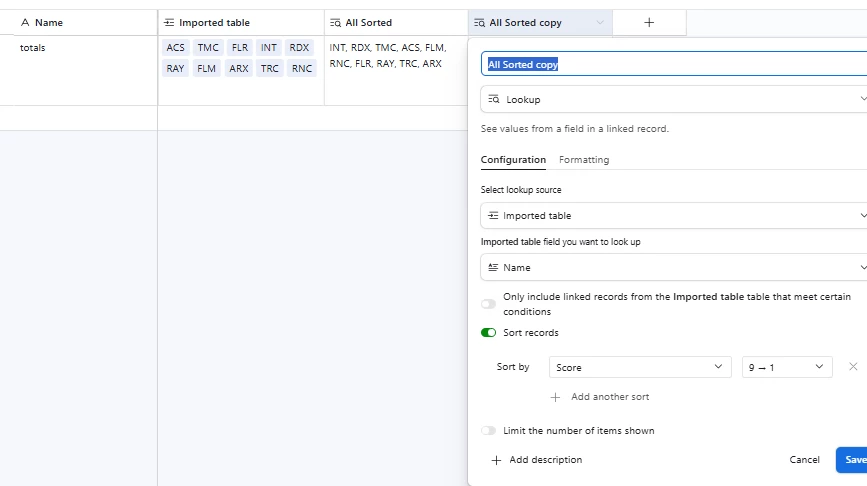
Task: Open the All Sorted copy column header dropdown
Action: click(x=600, y=23)
